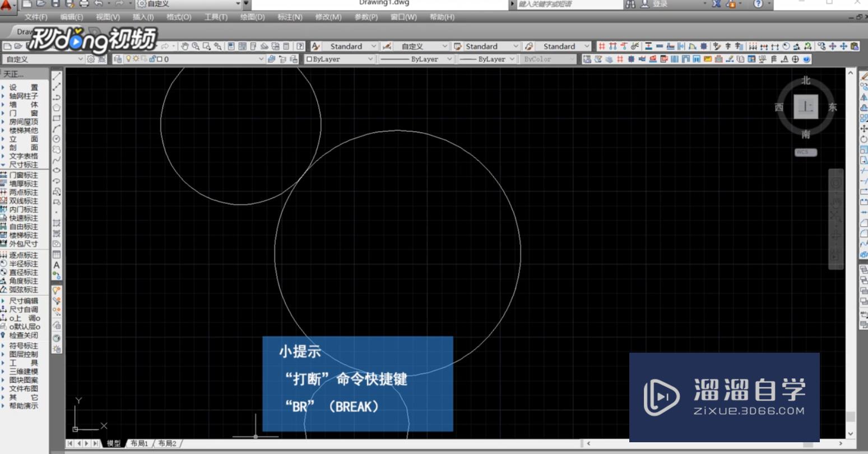The image size is (868, 454).
Task: Click the Save icon in quick access toolbar
Action: click(55, 4)
